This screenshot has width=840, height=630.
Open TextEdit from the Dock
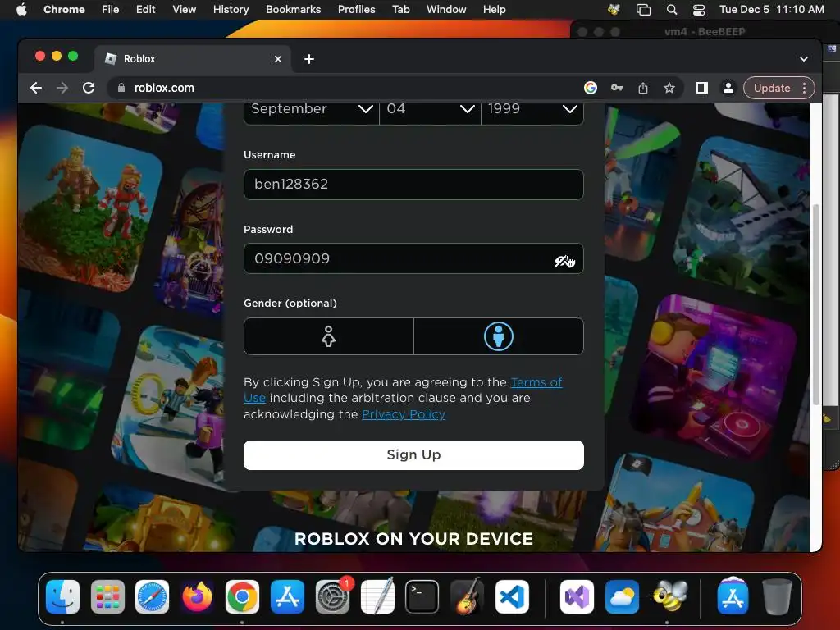(x=377, y=596)
